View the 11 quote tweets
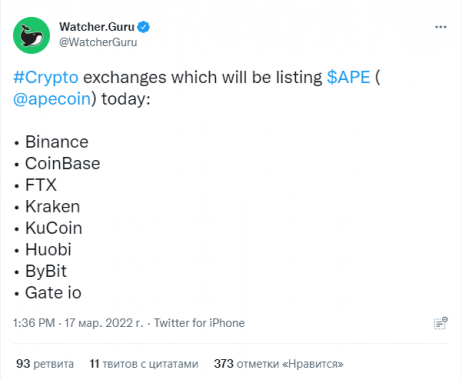The image size is (462, 380). click(144, 364)
